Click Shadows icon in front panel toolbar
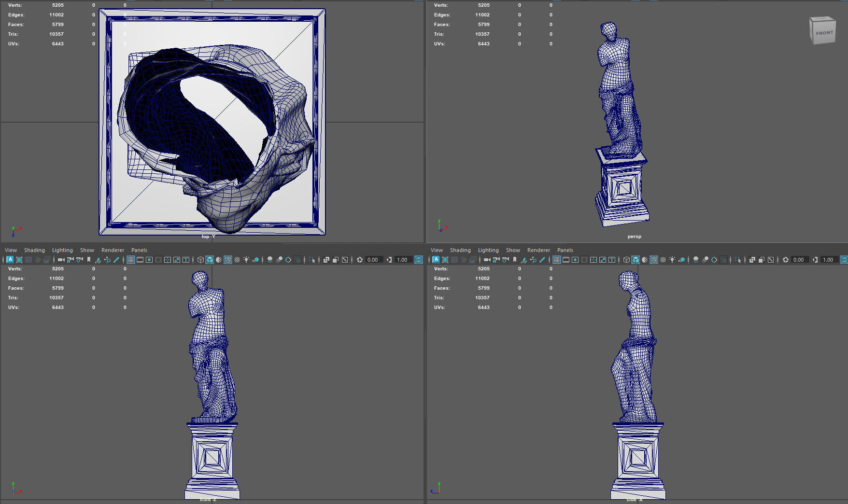This screenshot has width=848, height=504. 255,260
